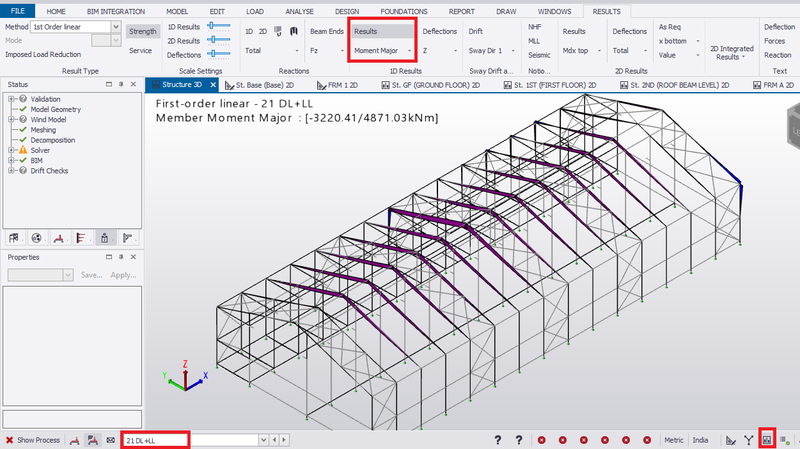
Task: Pin the Status panel
Action: [x=121, y=84]
